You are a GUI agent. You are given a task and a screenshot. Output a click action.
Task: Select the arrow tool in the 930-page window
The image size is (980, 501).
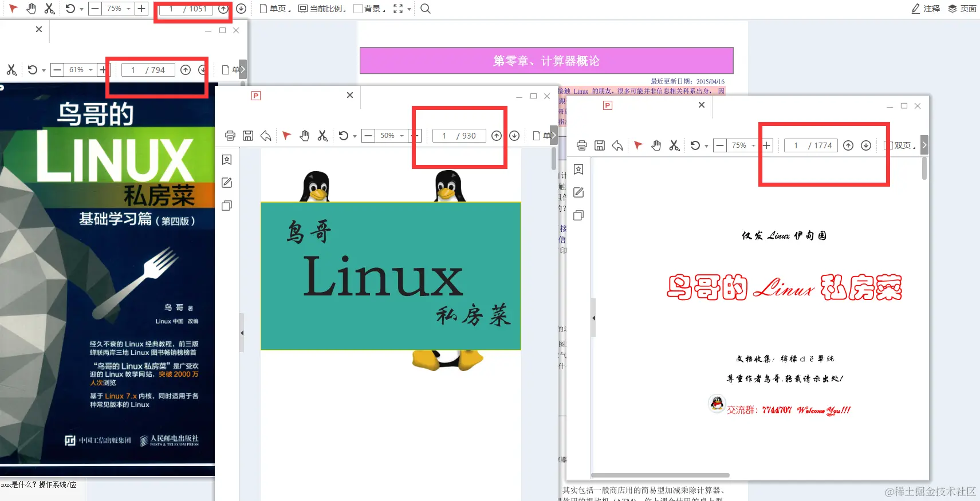286,136
